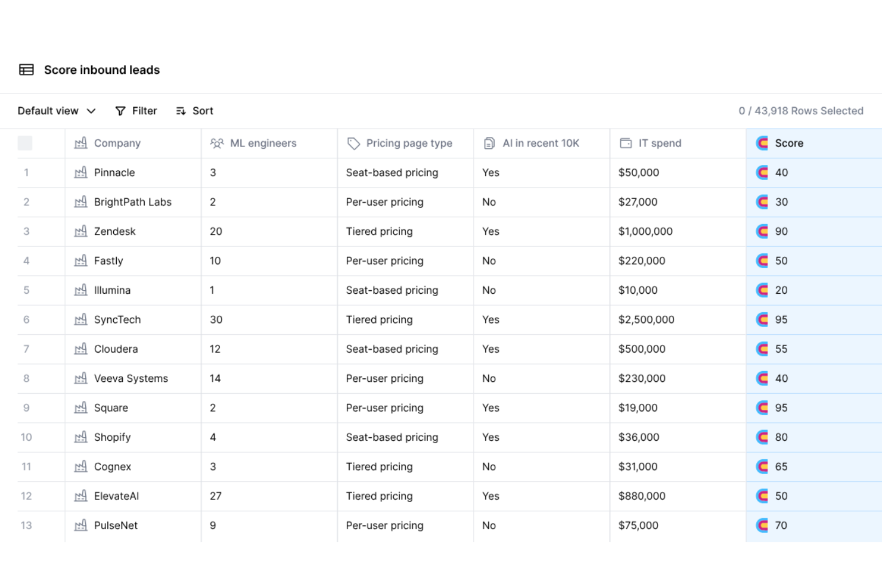The height and width of the screenshot is (588, 882).
Task: Click the Veeva Systems company cell
Action: tap(133, 378)
